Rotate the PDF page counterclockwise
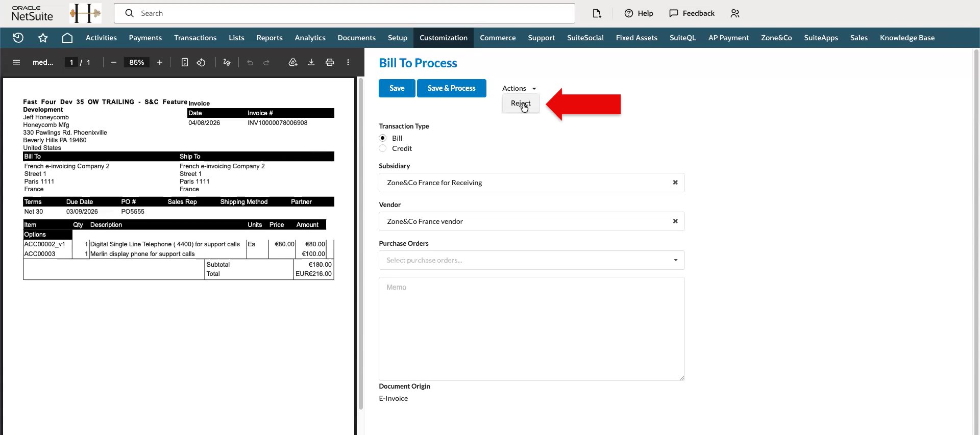This screenshot has width=980, height=435. point(201,62)
